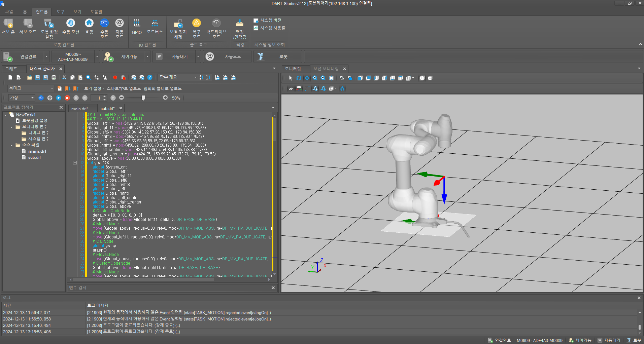Screen dimensions: 644x344
Task: Click the Cut (scissors) icon
Action: pyautogui.click(x=64, y=78)
